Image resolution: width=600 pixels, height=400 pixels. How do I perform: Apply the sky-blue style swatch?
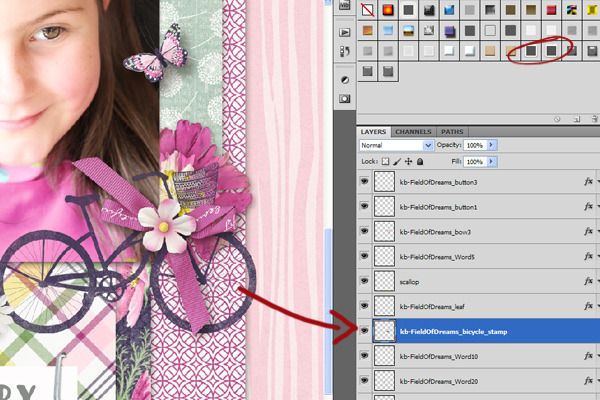[388, 31]
